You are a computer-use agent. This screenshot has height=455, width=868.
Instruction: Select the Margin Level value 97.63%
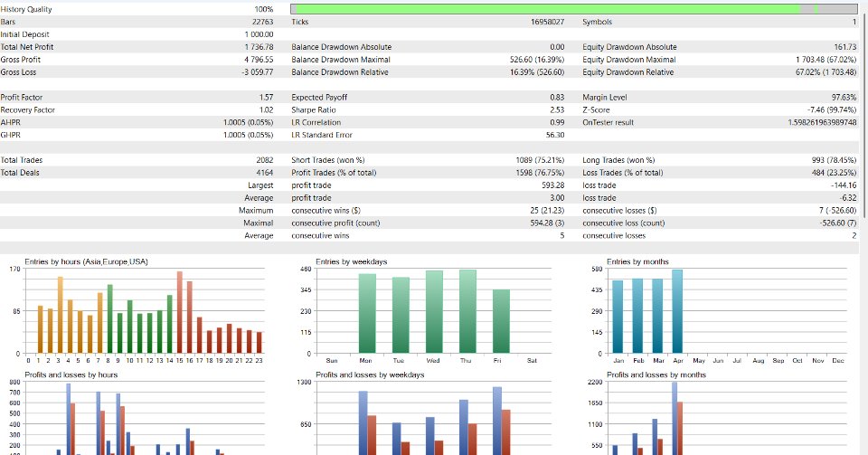pos(844,98)
